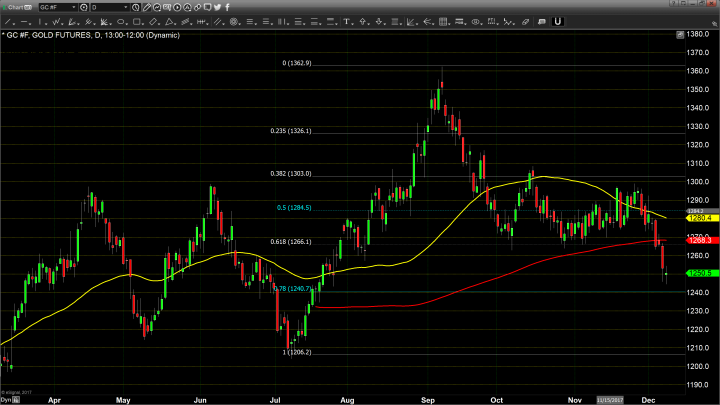Image resolution: width=720 pixels, height=405 pixels.
Task: Select the trend line drawing tool
Action: pos(8,22)
